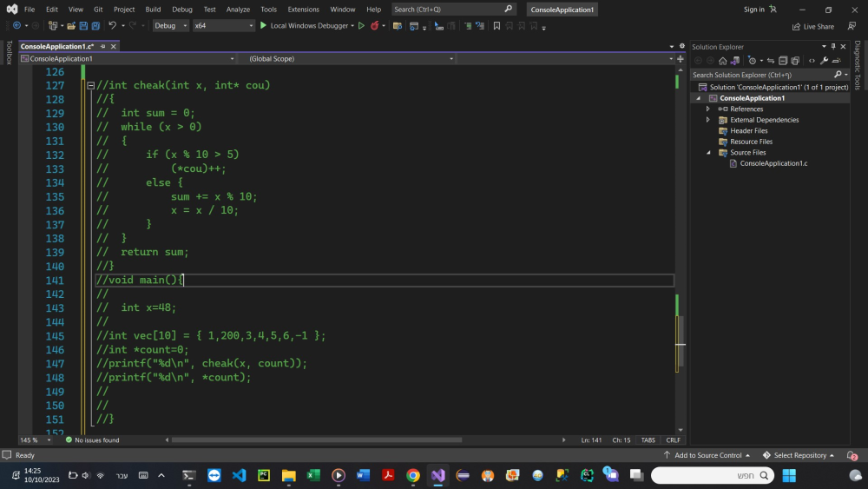The width and height of the screenshot is (868, 489).
Task: Click Sync with Active Document icon
Action: pos(771,61)
